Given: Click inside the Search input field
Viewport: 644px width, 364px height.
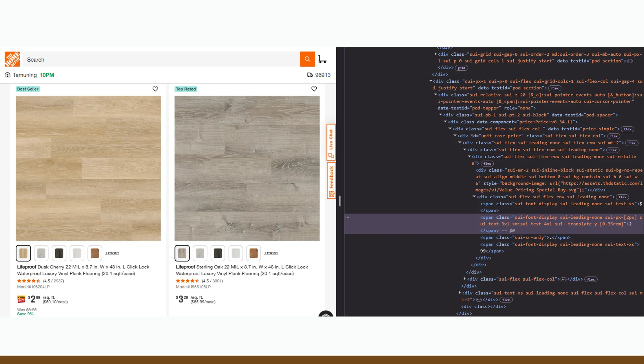Looking at the screenshot, I should tap(116, 59).
